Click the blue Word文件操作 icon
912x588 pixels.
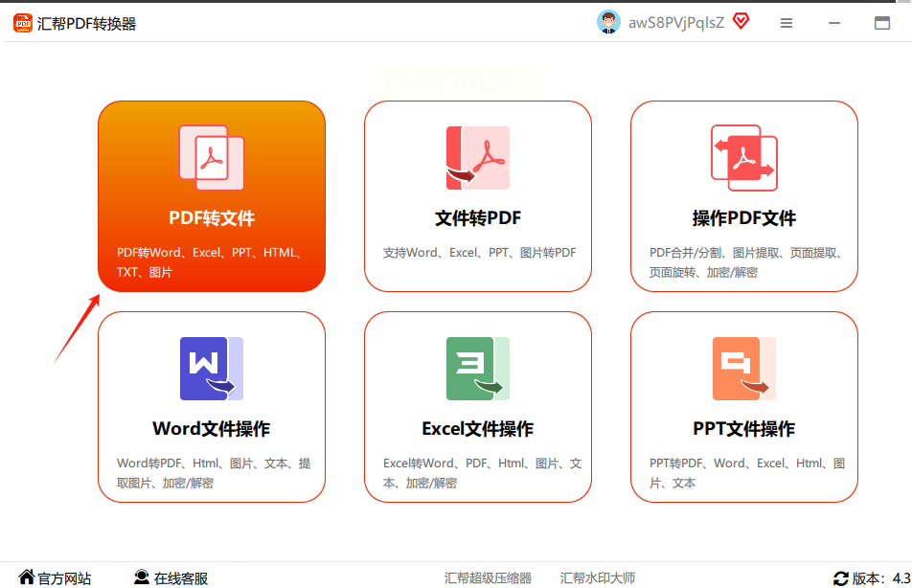coord(211,368)
